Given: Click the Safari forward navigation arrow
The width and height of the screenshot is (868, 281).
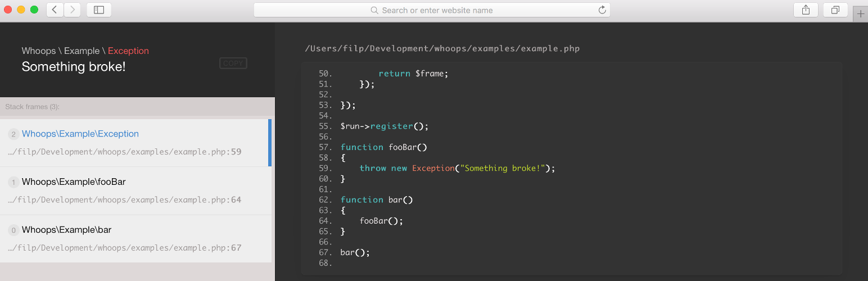Looking at the screenshot, I should click(x=72, y=10).
